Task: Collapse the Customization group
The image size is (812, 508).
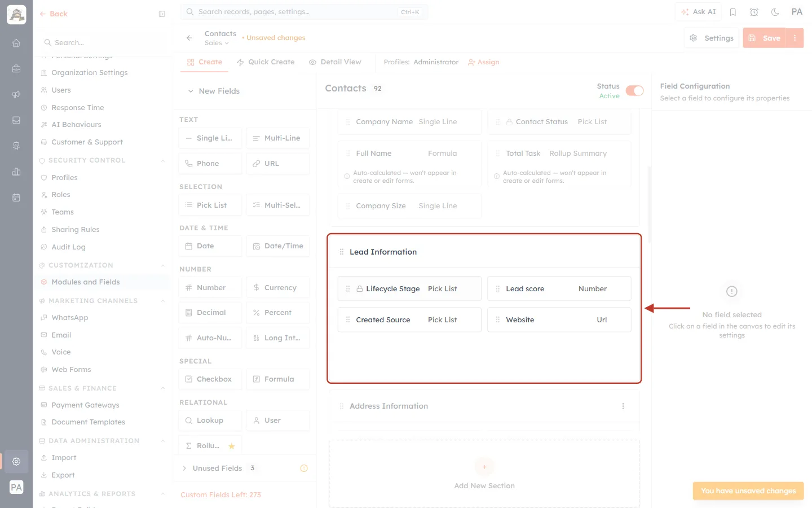Action: click(163, 265)
